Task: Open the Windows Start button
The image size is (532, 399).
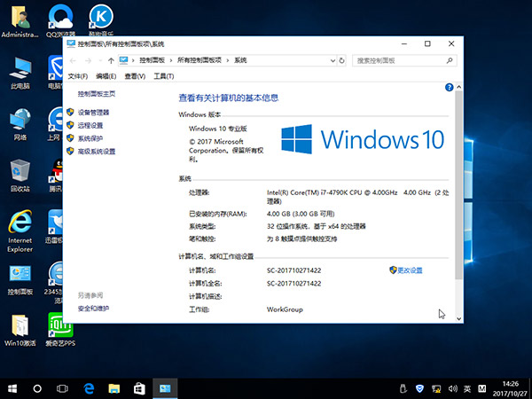Action: click(x=12, y=388)
